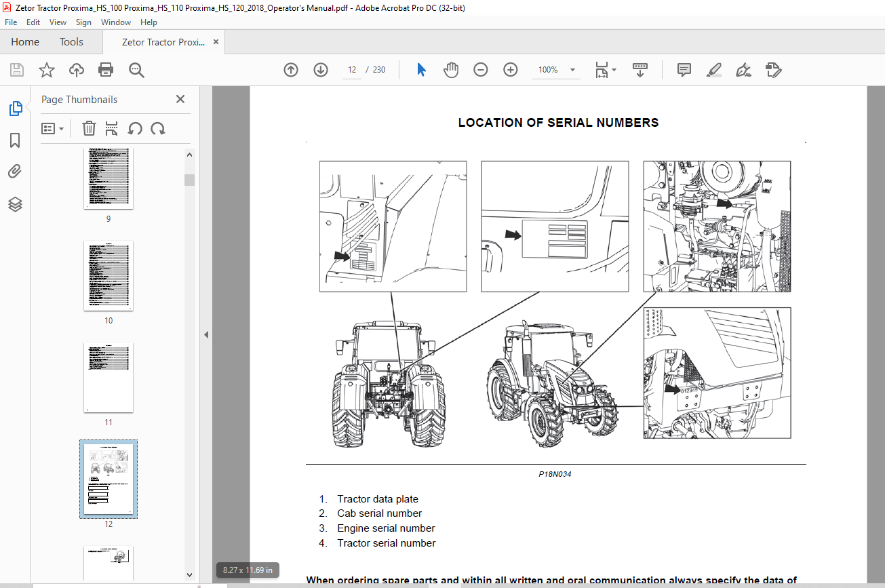Zoom out with the minus icon
Viewport: 885px width, 588px height.
[x=481, y=70]
